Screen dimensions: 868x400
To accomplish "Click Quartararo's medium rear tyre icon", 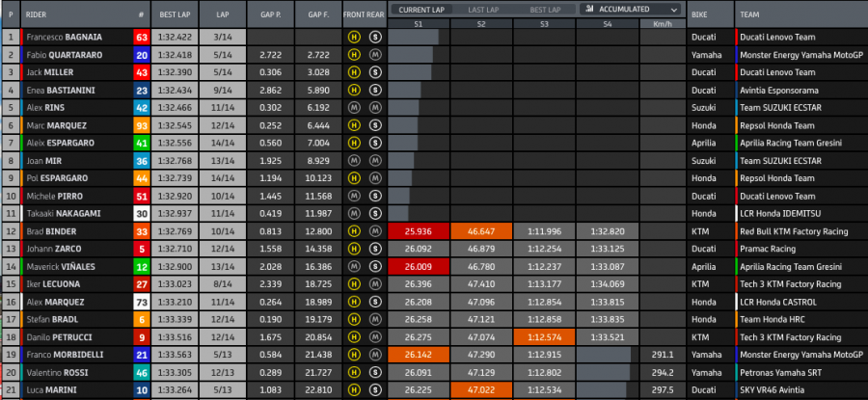I will 374,55.
